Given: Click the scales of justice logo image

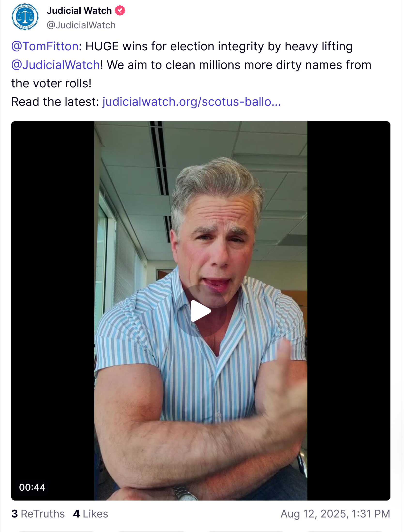Looking at the screenshot, I should [x=25, y=17].
